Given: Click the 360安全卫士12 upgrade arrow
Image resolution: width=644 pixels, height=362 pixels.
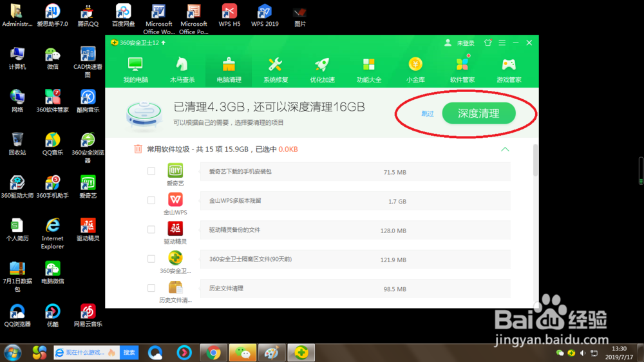Looking at the screenshot, I should click(164, 43).
